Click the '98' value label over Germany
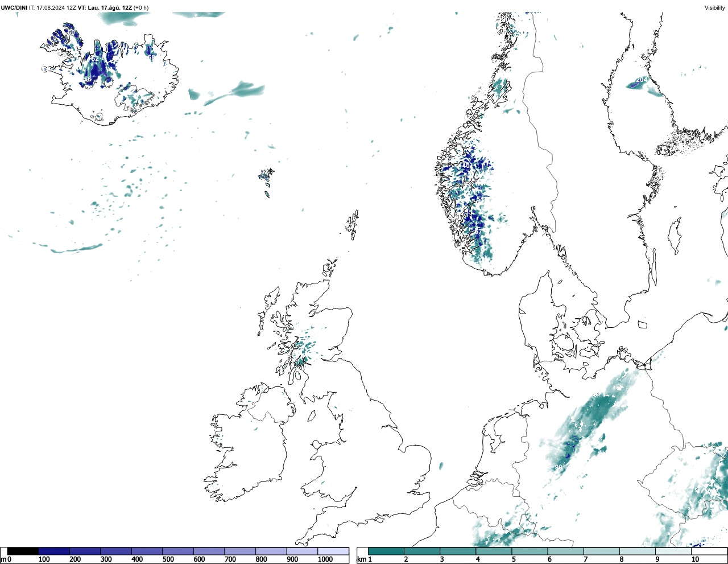The height and width of the screenshot is (564, 728). (559, 468)
